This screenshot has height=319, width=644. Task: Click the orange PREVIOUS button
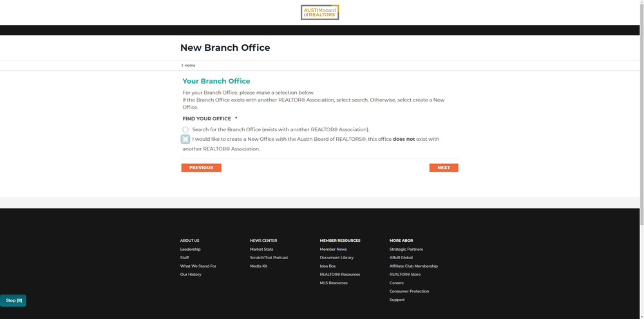201,168
